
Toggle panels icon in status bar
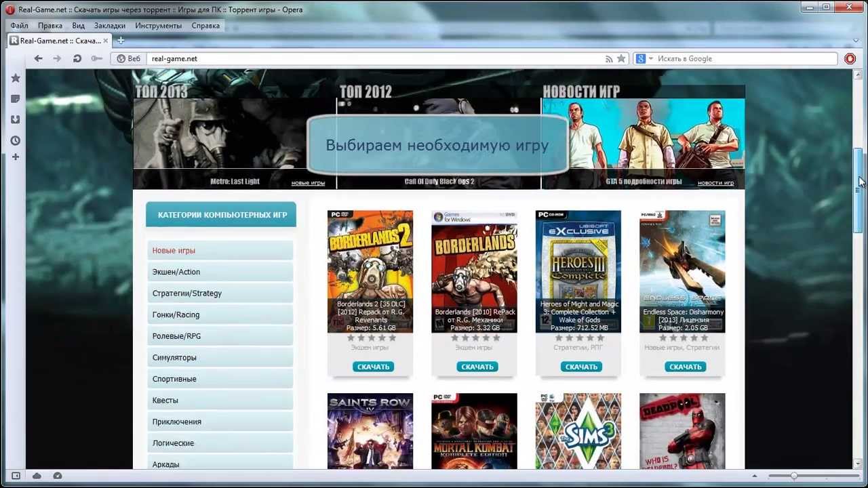tap(16, 476)
